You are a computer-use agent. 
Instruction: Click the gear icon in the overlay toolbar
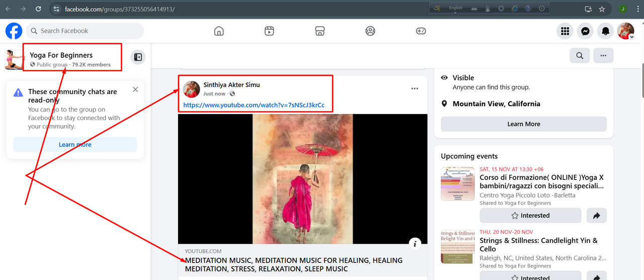(501, 9)
